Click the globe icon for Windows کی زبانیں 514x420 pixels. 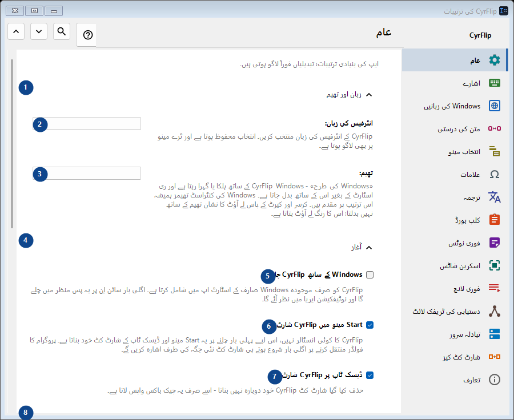click(x=495, y=106)
